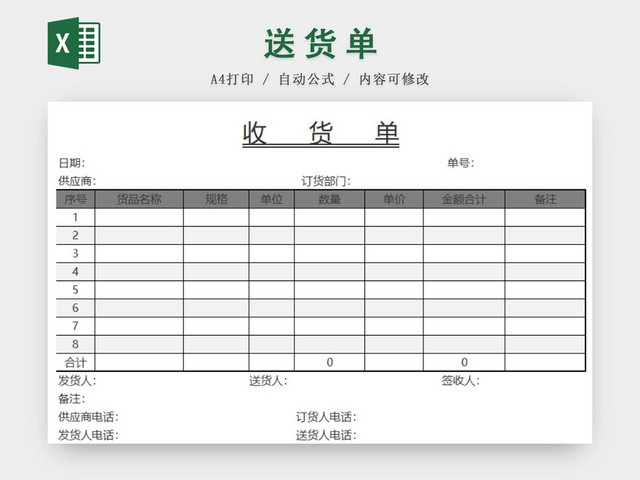Select the A4打印 subtitle text
640x480 pixels.
pos(232,79)
